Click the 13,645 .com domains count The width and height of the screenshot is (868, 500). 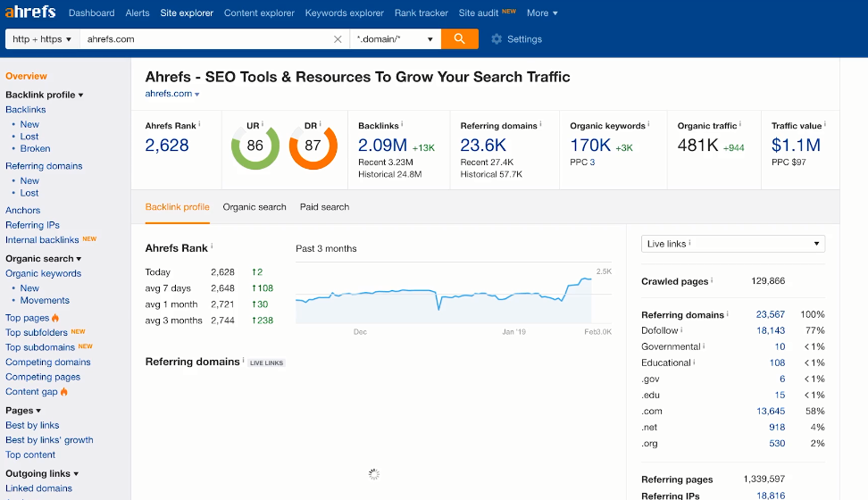point(771,412)
